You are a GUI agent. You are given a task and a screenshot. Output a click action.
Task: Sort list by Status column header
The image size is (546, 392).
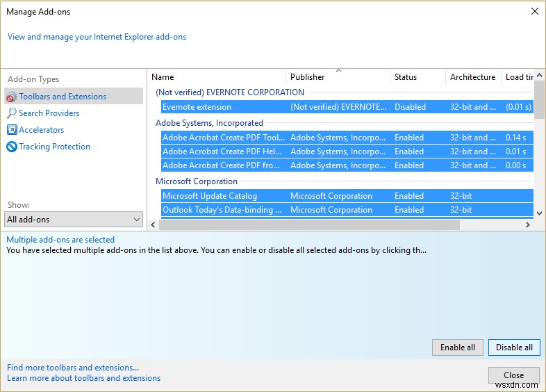coord(406,77)
